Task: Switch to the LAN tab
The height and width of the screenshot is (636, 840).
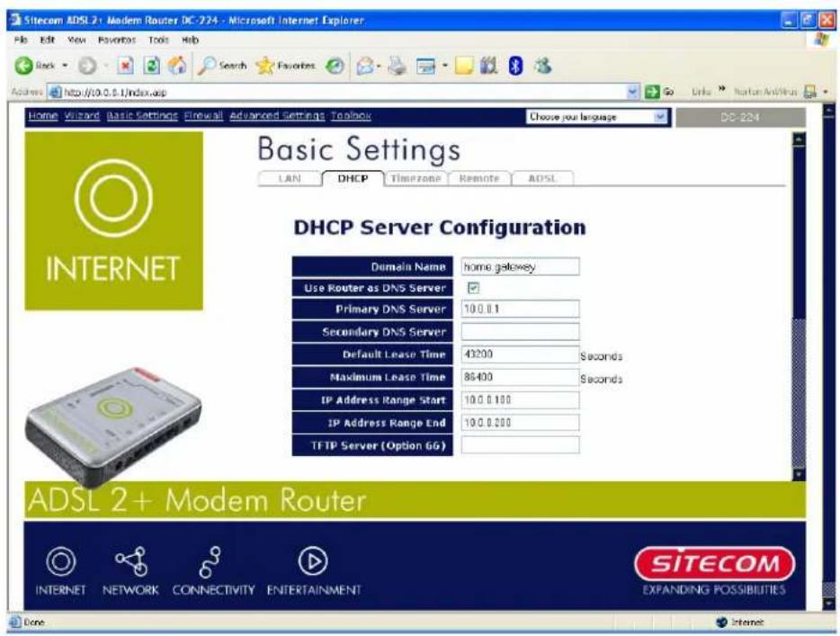Action: click(x=290, y=178)
